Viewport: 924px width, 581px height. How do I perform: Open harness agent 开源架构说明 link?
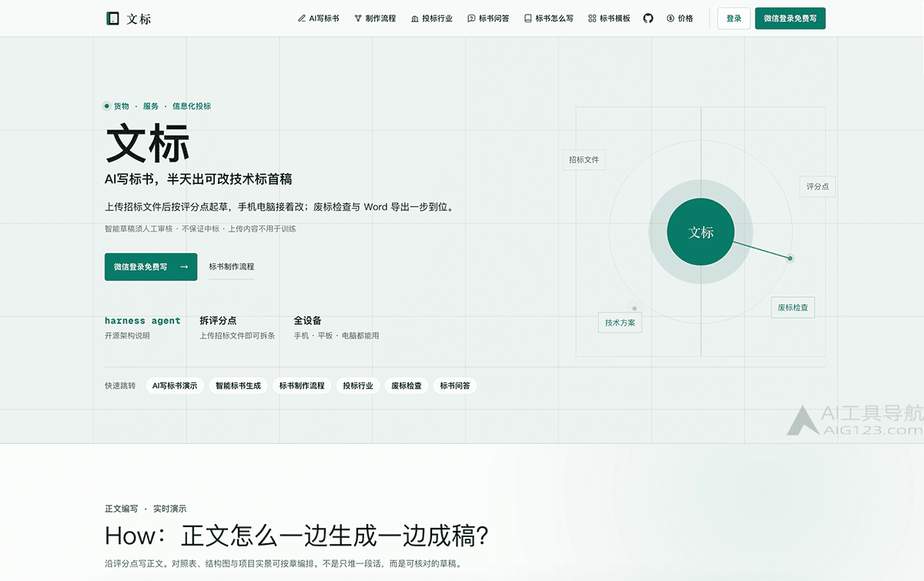coord(142,328)
